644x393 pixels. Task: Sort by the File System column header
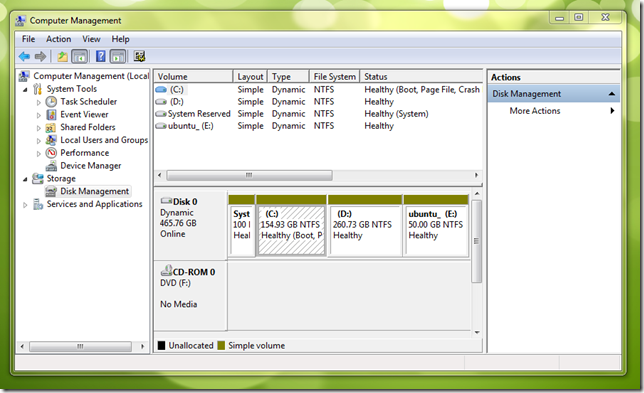coord(334,76)
